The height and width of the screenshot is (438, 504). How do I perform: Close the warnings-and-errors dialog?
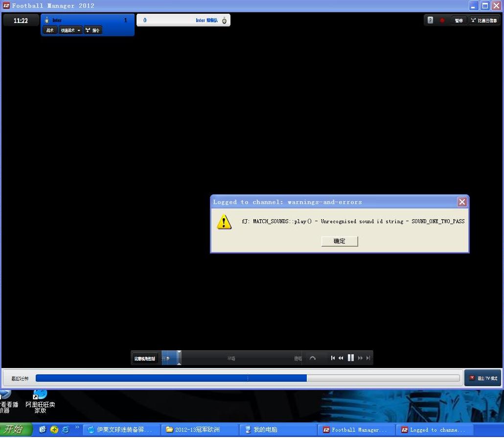point(462,202)
